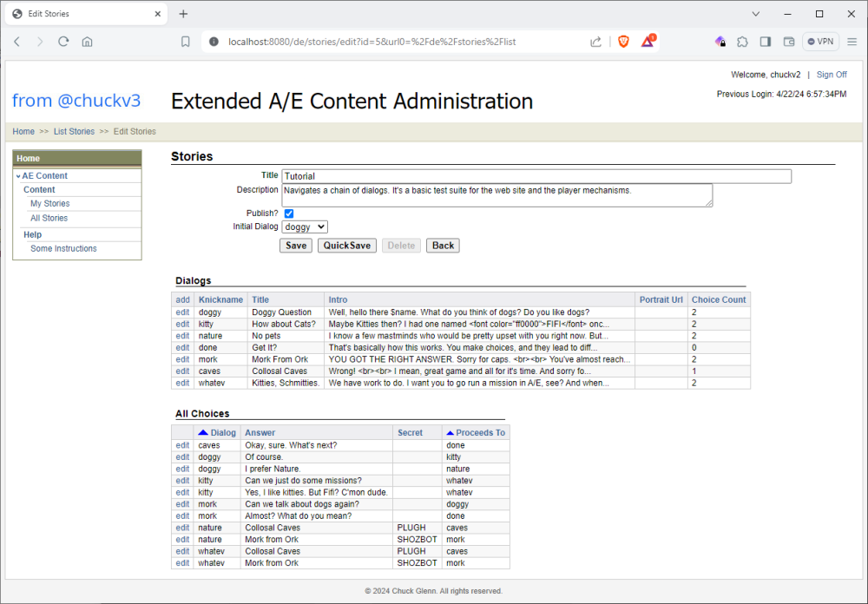Bookmark this page with the bookmark icon

[x=185, y=42]
